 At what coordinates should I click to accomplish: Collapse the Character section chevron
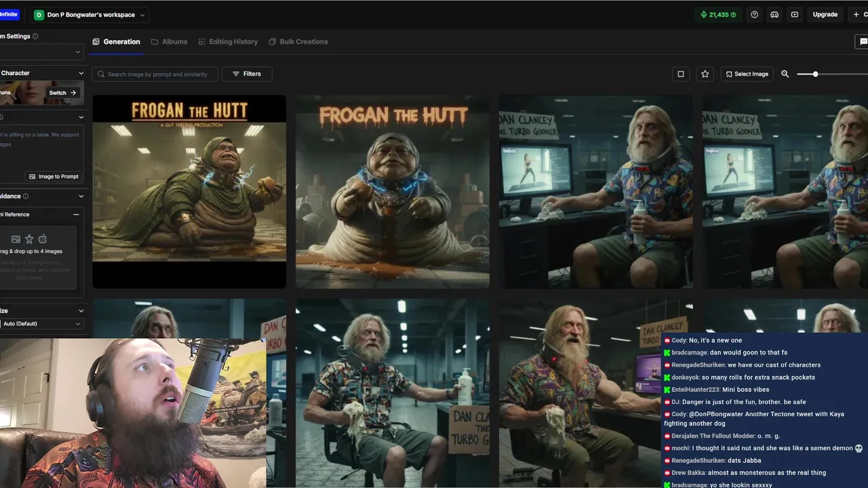click(x=81, y=73)
